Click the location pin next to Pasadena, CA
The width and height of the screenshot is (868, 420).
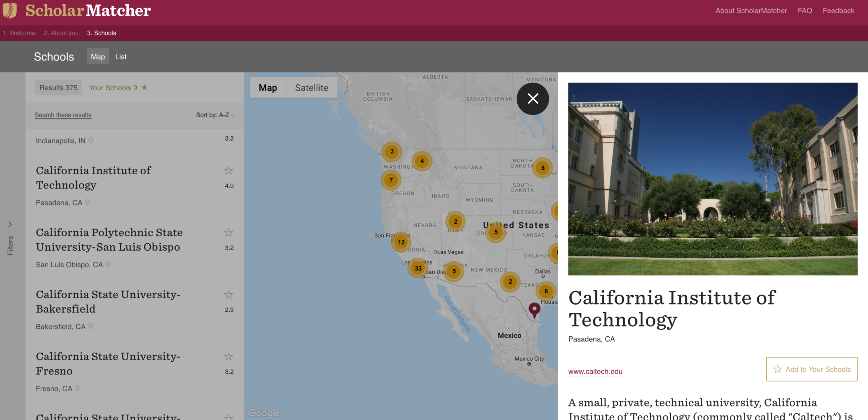pos(88,202)
